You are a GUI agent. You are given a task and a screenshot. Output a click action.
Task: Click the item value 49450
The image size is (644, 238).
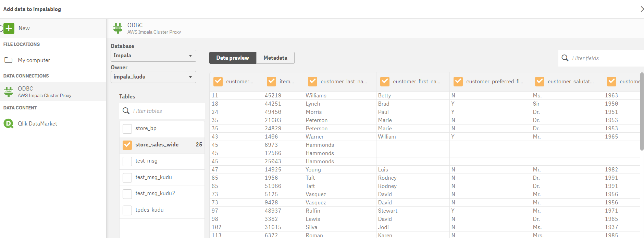coord(273,112)
